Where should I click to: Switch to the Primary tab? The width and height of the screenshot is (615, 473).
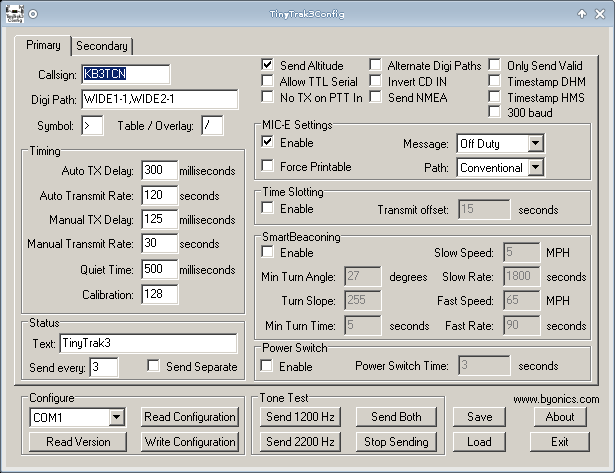tap(43, 45)
